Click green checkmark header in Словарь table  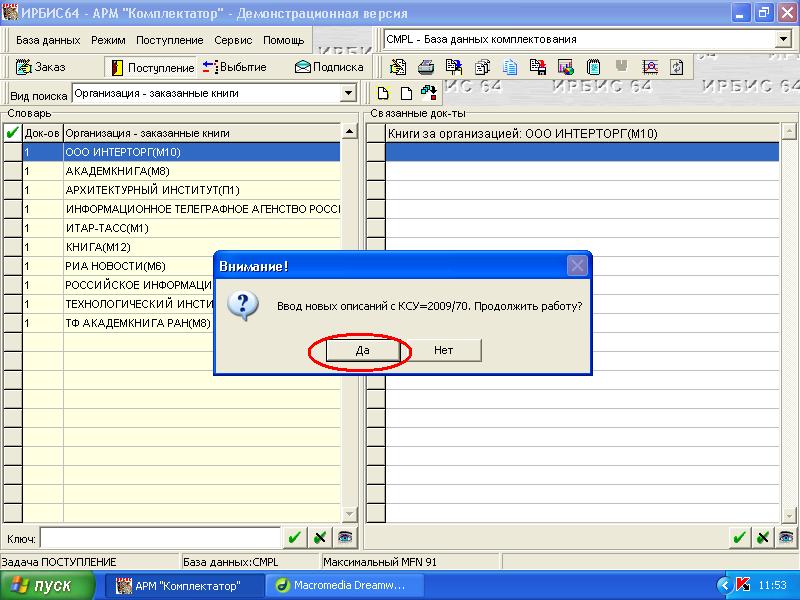[13, 133]
